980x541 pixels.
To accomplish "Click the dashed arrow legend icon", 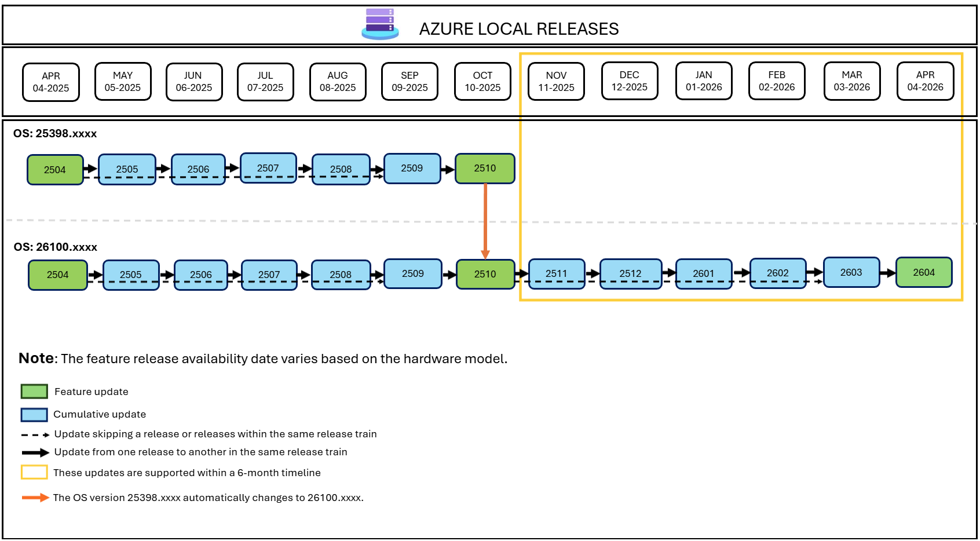I will tap(35, 435).
